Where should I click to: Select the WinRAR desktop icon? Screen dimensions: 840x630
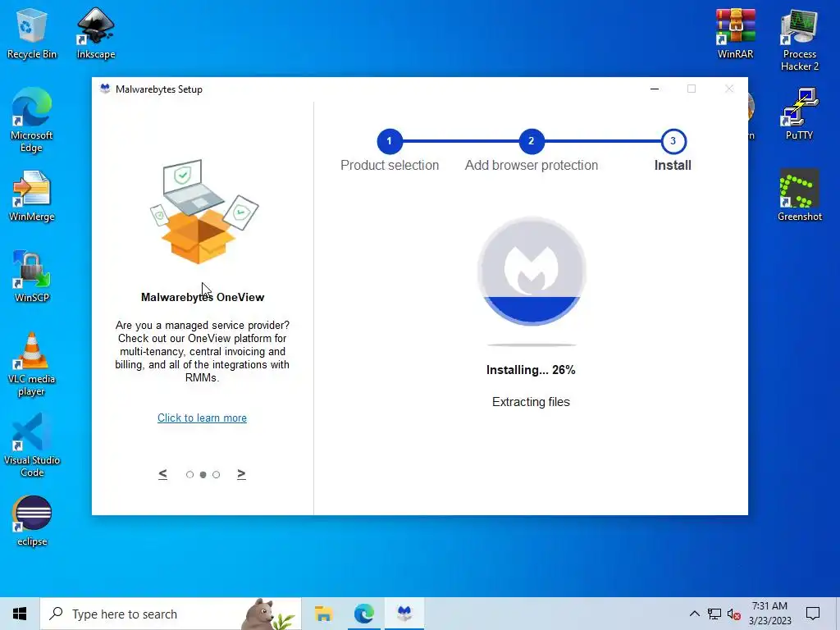(x=736, y=33)
